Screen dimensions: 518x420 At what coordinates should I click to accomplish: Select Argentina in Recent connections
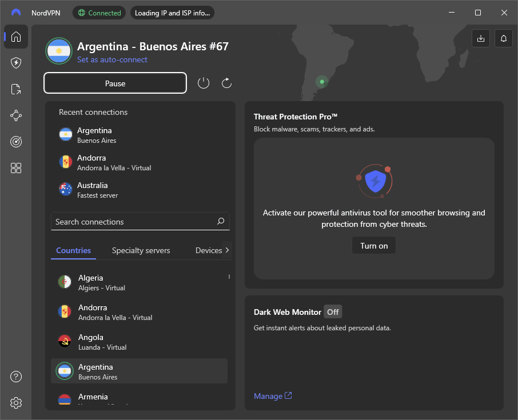tap(140, 135)
